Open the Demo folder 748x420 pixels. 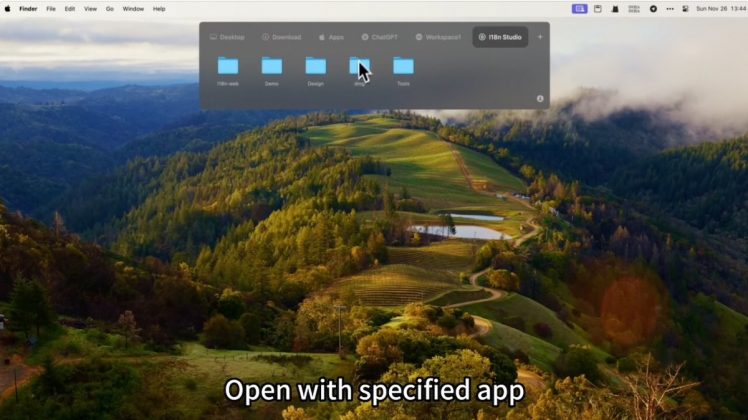coord(272,66)
